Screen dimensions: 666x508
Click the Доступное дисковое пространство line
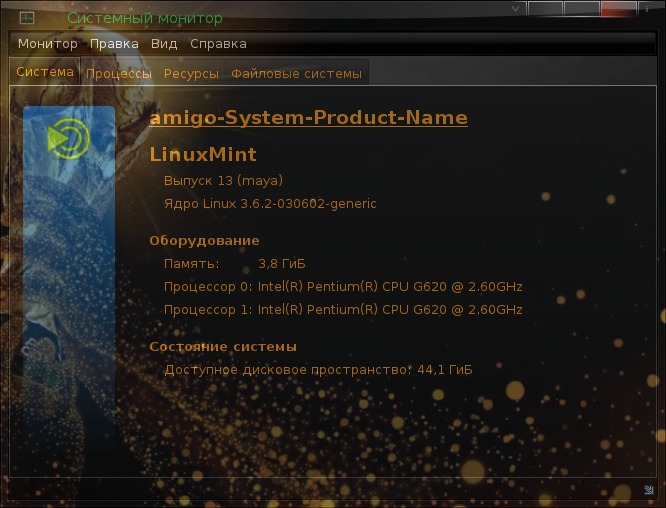click(x=318, y=370)
